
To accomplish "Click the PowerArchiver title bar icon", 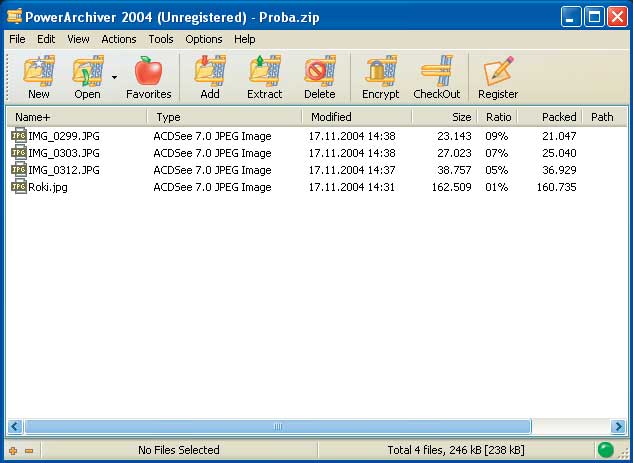I will coord(14,17).
